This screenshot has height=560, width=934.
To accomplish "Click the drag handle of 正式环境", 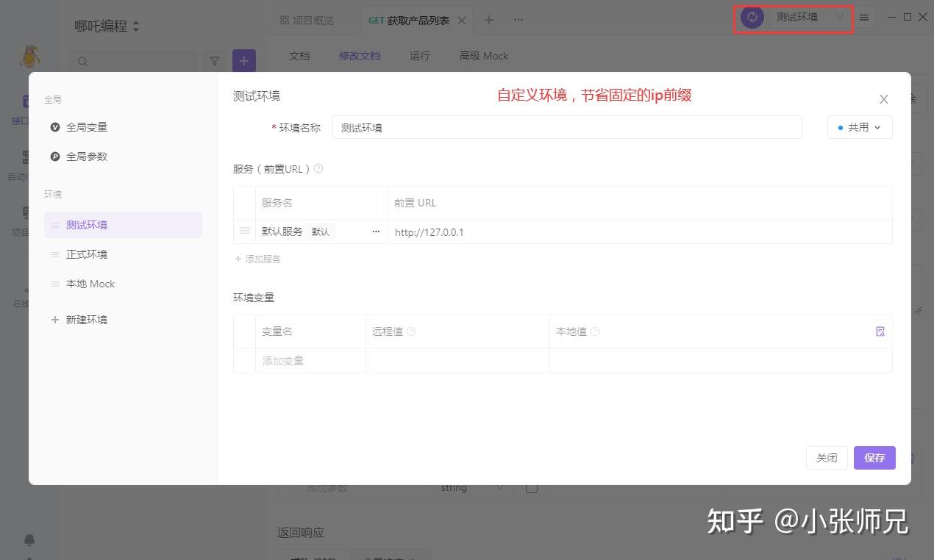I will pyautogui.click(x=54, y=254).
